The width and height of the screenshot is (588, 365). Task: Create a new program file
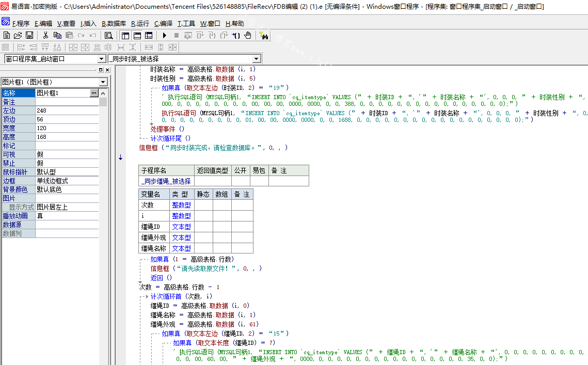(x=6, y=35)
